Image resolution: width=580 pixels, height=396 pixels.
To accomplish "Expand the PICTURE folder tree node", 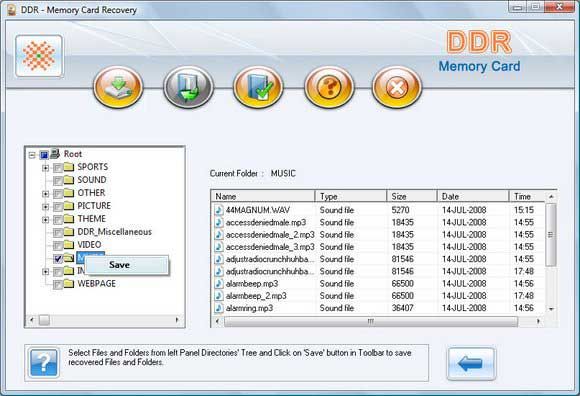I will [45, 207].
